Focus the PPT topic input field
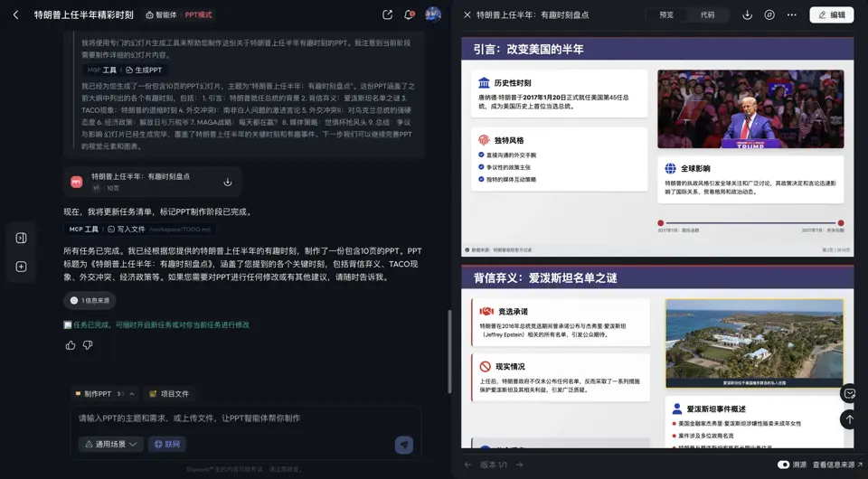This screenshot has width=868, height=479. click(245, 418)
